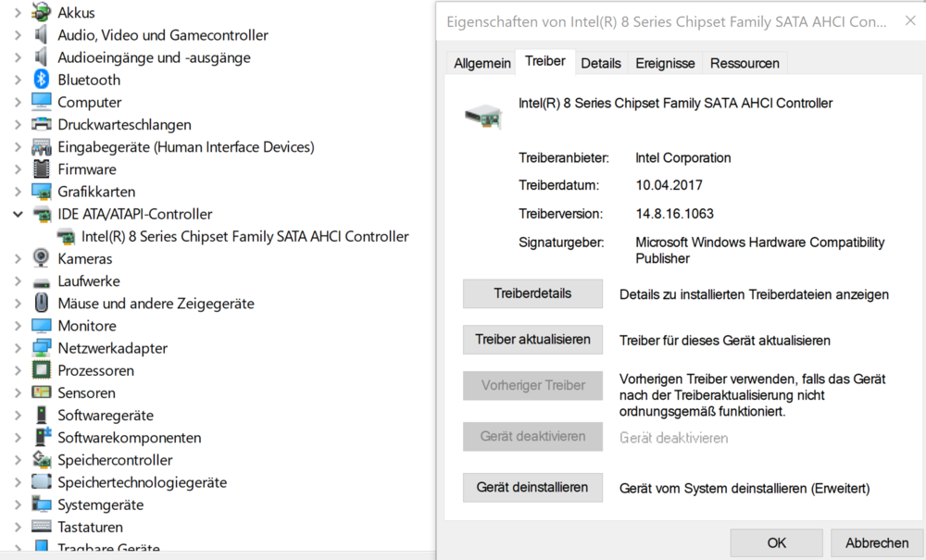The width and height of the screenshot is (926, 560).
Task: Click the Akkus battery icon
Action: click(41, 13)
